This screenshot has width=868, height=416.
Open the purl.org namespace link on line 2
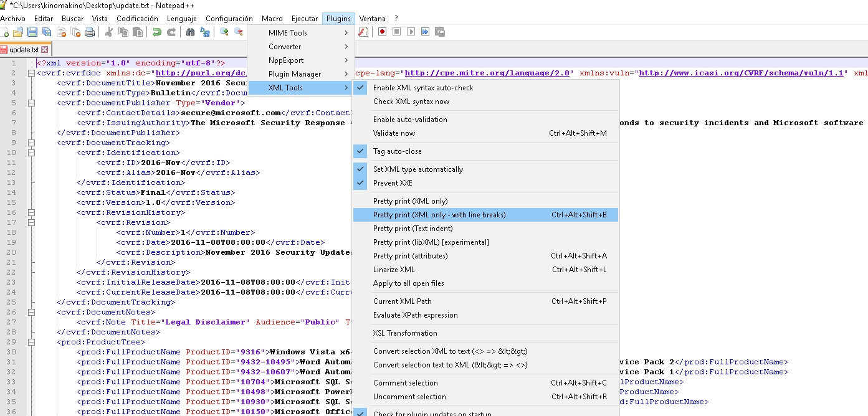(x=201, y=73)
